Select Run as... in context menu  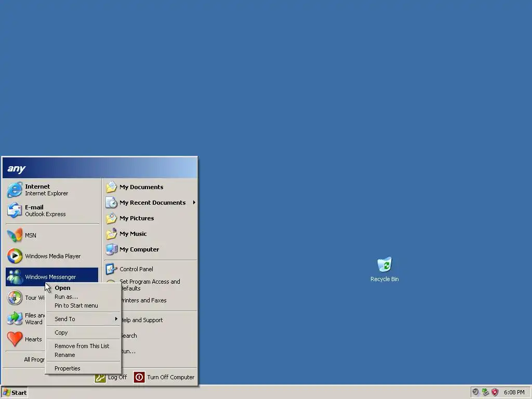click(83, 297)
